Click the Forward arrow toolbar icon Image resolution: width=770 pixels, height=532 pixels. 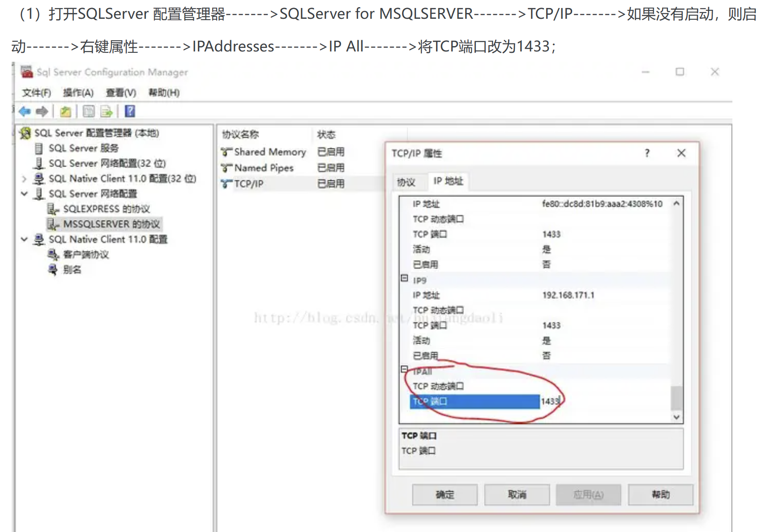point(42,111)
